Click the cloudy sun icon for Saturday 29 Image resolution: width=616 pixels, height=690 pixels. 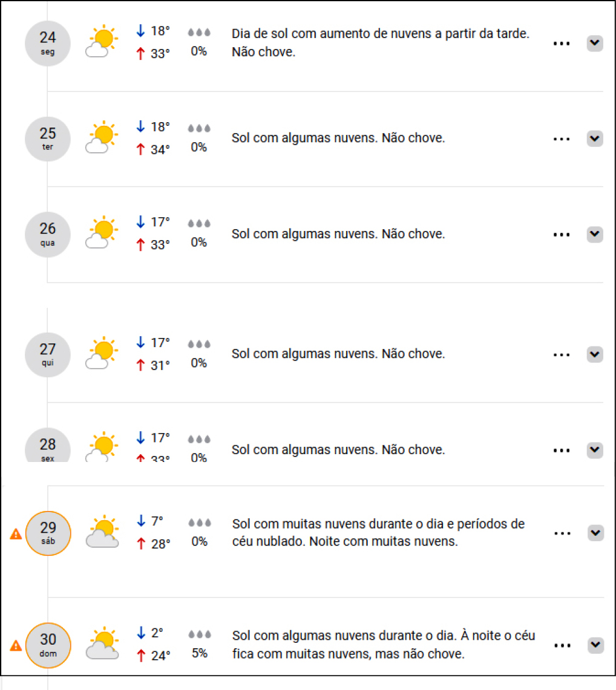[x=102, y=532]
